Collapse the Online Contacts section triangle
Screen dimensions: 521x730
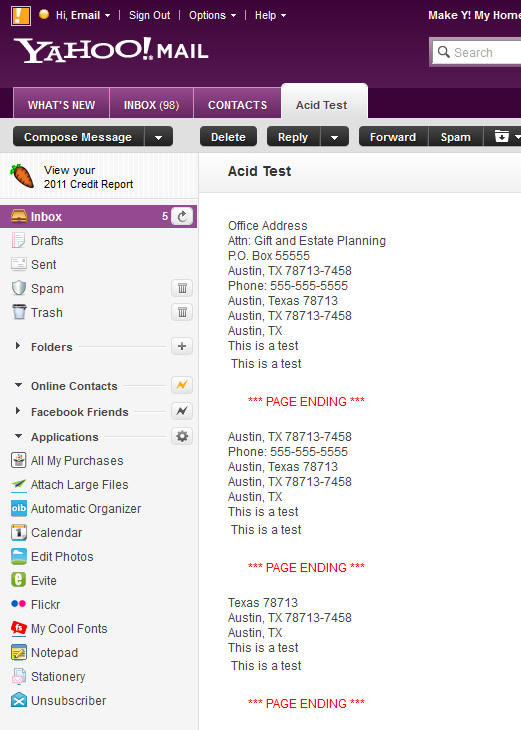tap(18, 385)
